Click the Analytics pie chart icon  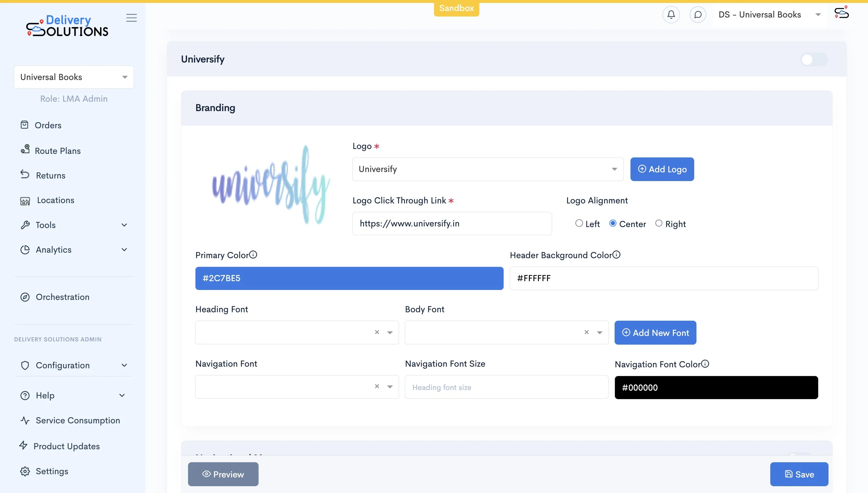tap(25, 250)
